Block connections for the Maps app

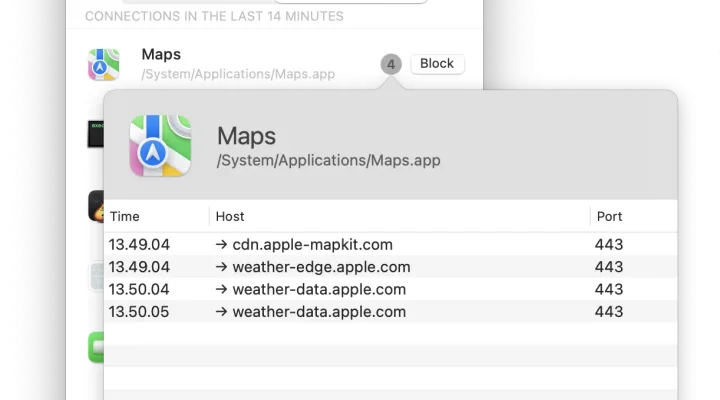pyautogui.click(x=437, y=63)
